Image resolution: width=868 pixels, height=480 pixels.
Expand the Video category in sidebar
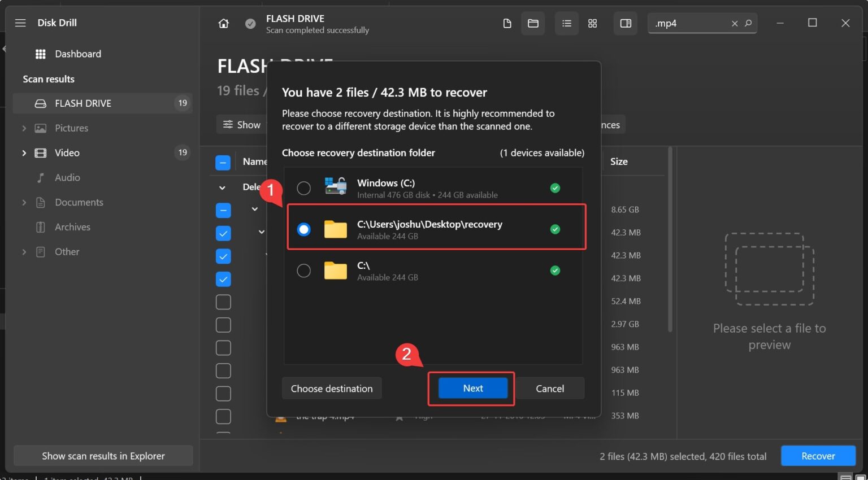[x=24, y=152]
